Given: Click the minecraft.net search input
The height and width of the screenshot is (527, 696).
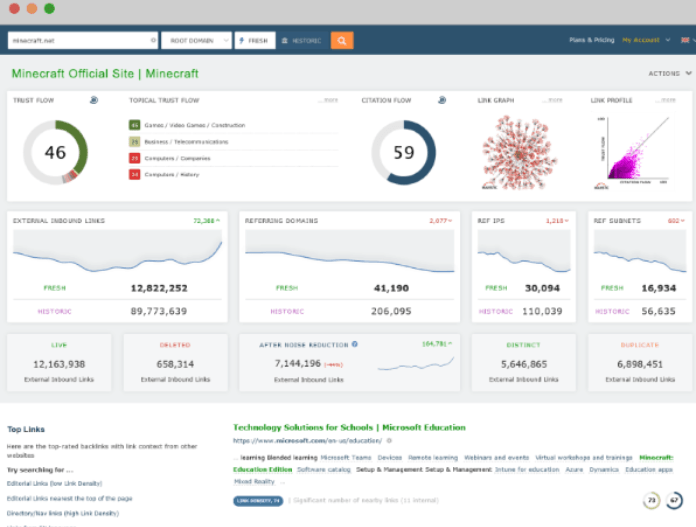Looking at the screenshot, I should pos(83,40).
